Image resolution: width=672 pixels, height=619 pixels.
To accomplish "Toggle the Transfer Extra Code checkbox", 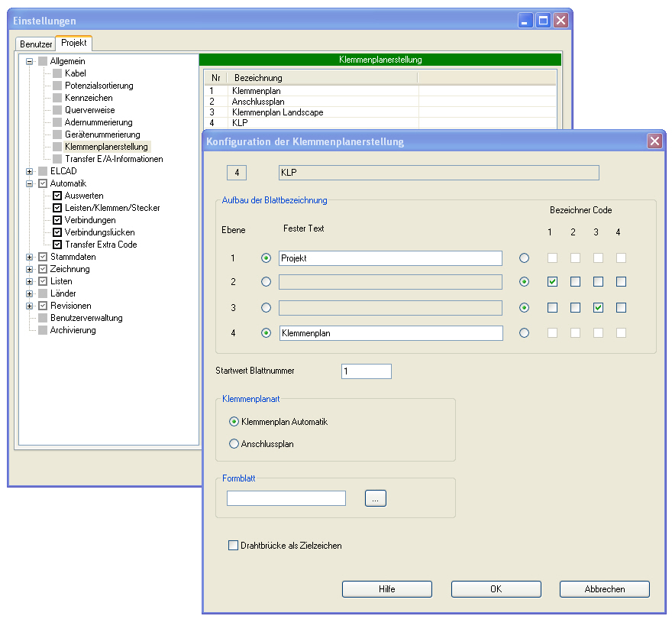I will tap(57, 245).
